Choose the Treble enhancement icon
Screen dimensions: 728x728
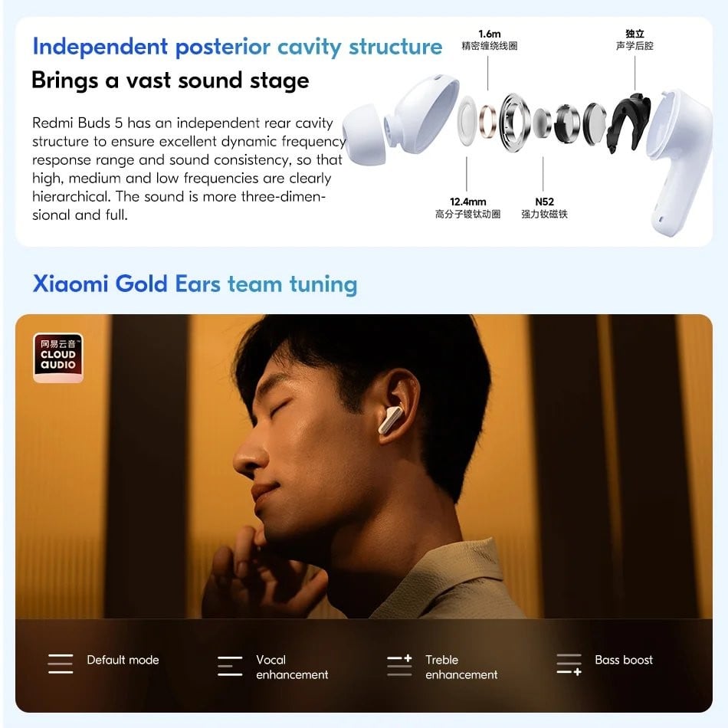pyautogui.click(x=400, y=665)
